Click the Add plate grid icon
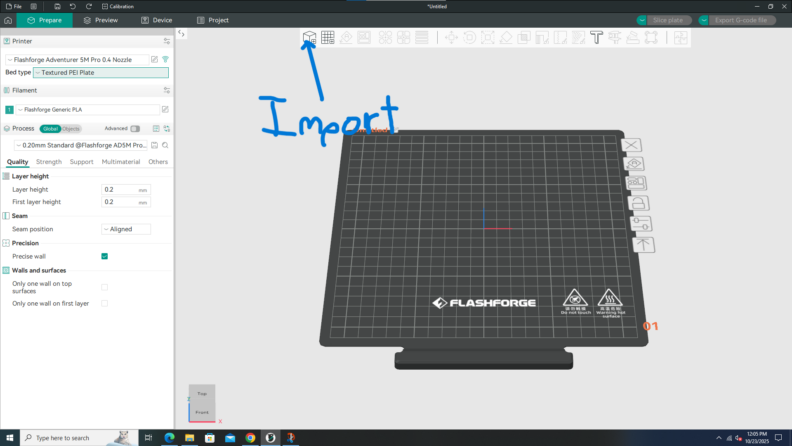The height and width of the screenshot is (446, 792). point(327,37)
